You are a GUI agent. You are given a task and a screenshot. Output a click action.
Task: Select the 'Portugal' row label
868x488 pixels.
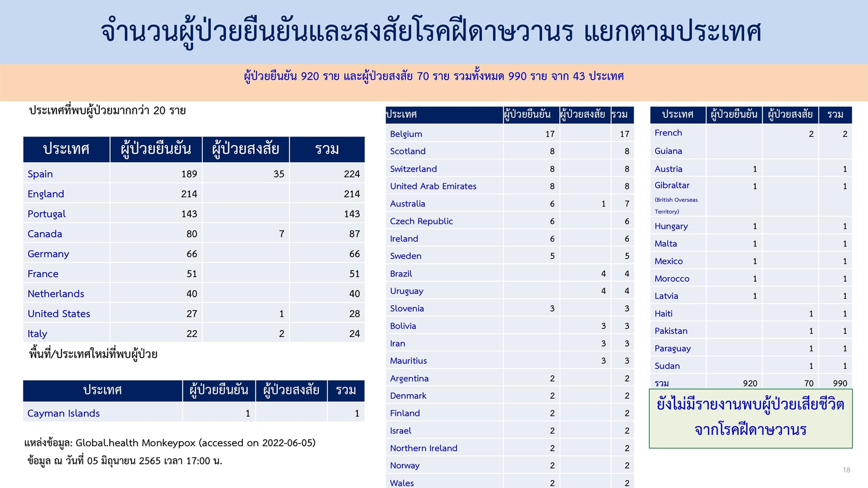click(47, 214)
